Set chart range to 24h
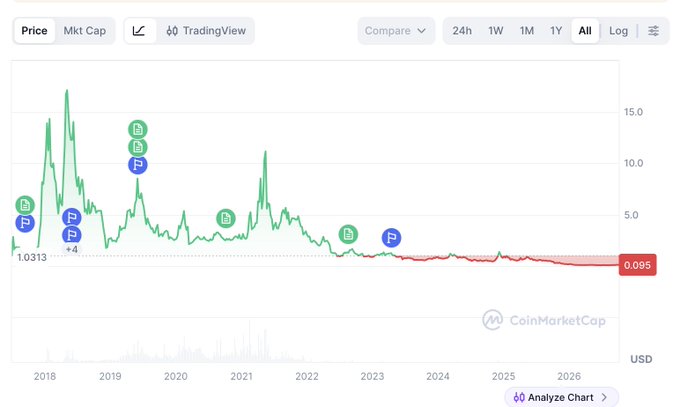Viewport: 680px width, 407px height. (x=462, y=31)
